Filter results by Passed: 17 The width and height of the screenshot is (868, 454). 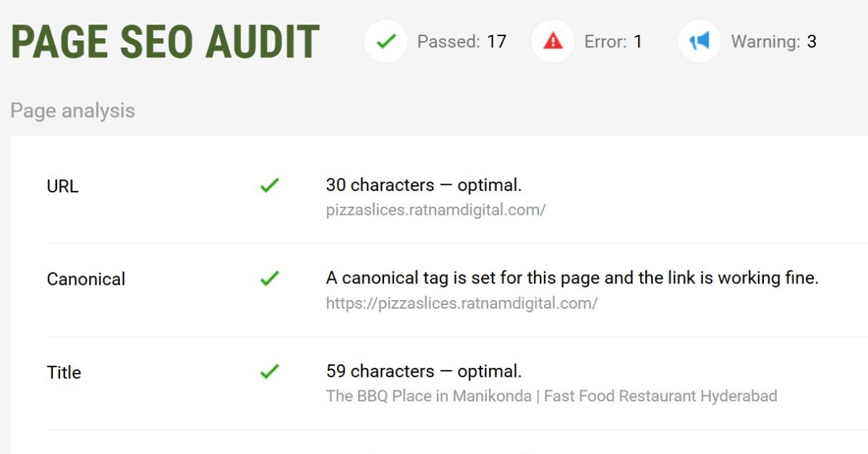(x=462, y=42)
